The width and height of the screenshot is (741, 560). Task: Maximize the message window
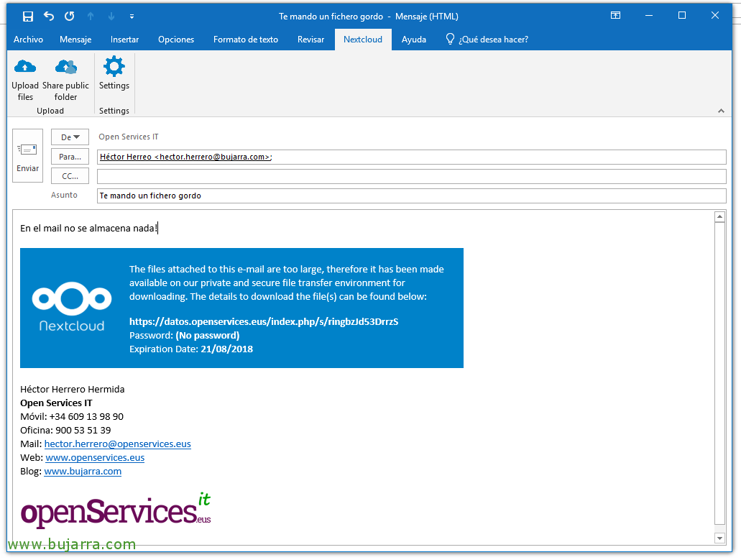(x=682, y=16)
